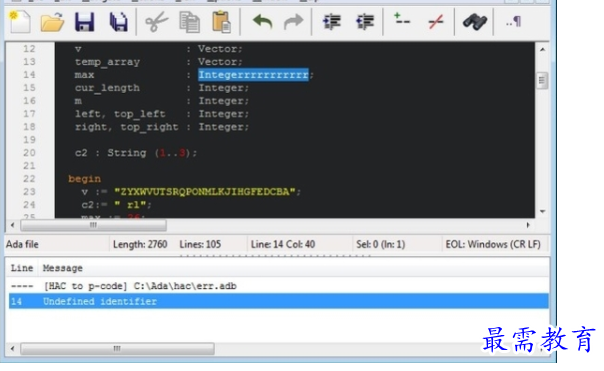The width and height of the screenshot is (604, 371).
Task: Click the begin keyword on line 22
Action: (x=84, y=179)
